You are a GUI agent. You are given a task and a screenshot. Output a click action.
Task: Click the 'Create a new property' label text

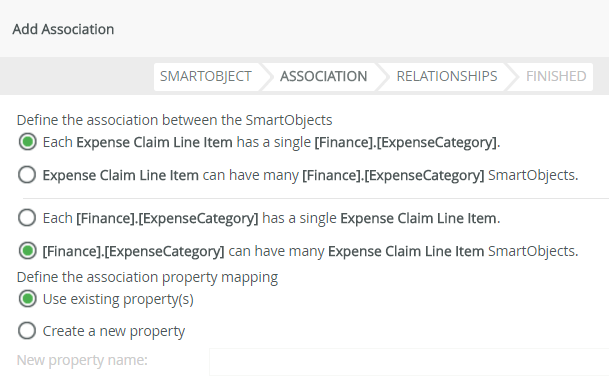pos(114,331)
